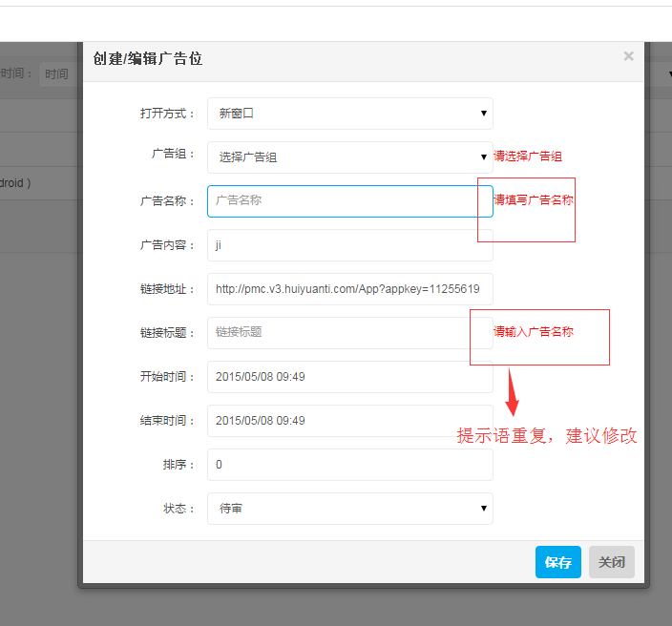Viewport: 672px width, 626px height.
Task: Click the 请输入广告名称 validation message
Action: (x=534, y=332)
